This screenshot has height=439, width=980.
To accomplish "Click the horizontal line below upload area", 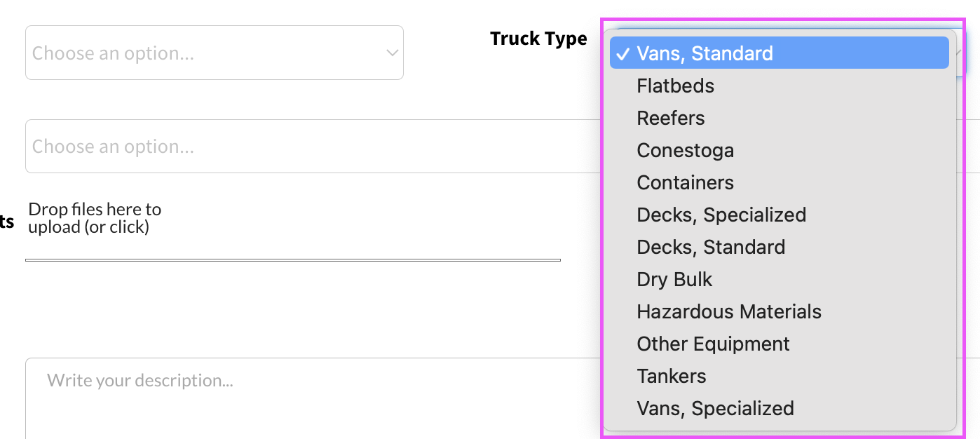I will point(292,260).
